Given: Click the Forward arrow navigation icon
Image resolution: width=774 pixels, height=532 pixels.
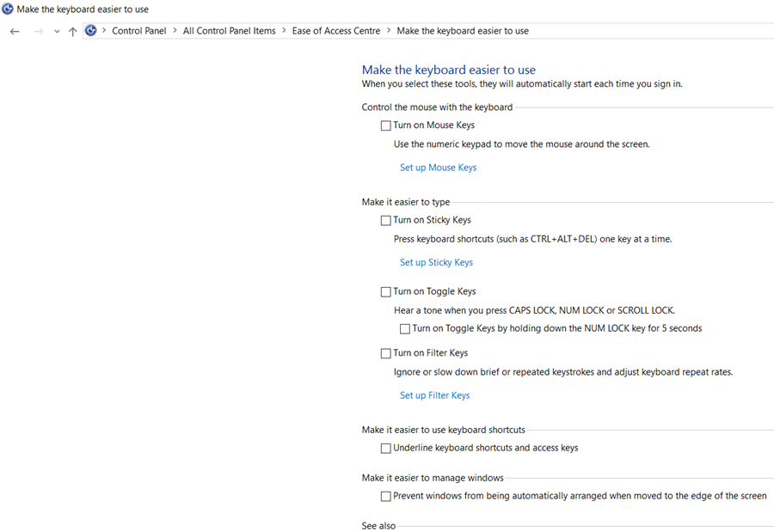Looking at the screenshot, I should tap(38, 31).
